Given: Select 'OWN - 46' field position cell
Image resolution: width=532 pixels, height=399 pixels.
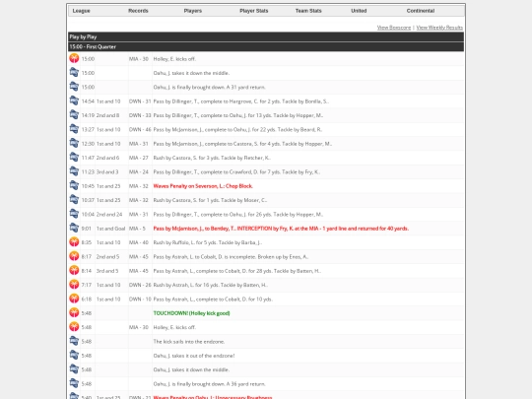Looking at the screenshot, I should [x=140, y=130].
